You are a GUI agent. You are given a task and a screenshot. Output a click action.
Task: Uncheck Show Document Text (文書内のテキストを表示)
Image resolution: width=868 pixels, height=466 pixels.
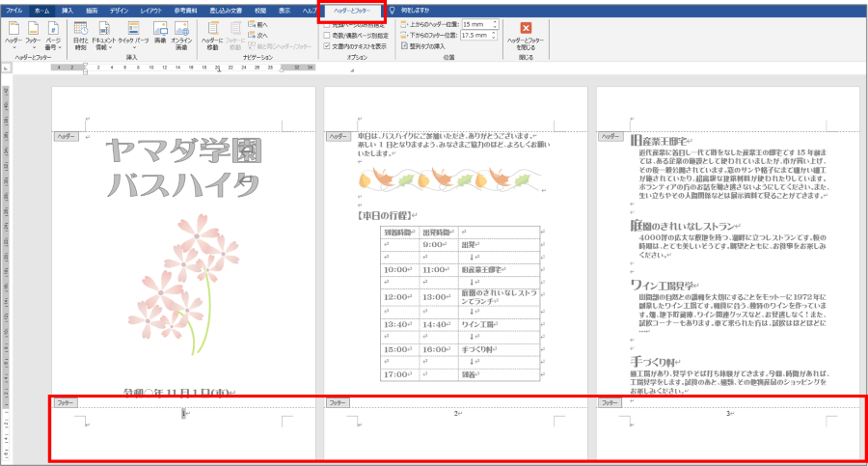point(355,46)
